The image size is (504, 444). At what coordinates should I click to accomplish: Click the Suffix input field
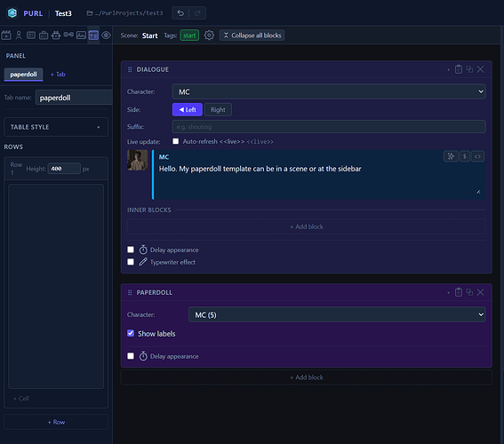point(329,127)
